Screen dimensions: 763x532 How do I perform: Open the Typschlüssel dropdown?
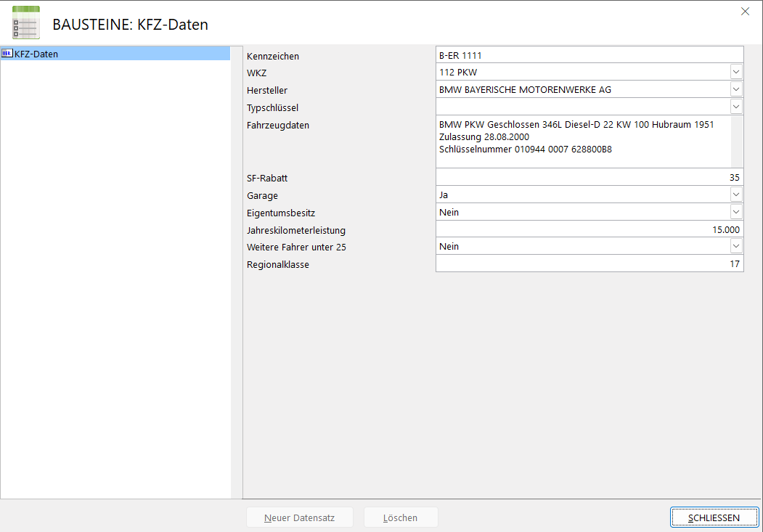(736, 107)
